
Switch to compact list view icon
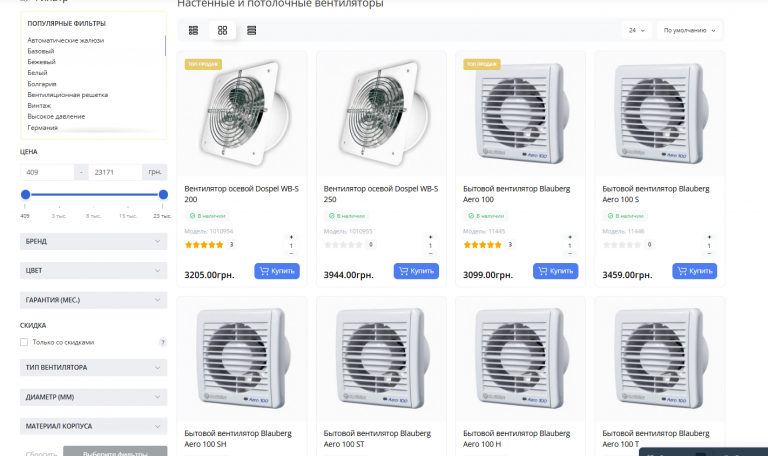193,30
